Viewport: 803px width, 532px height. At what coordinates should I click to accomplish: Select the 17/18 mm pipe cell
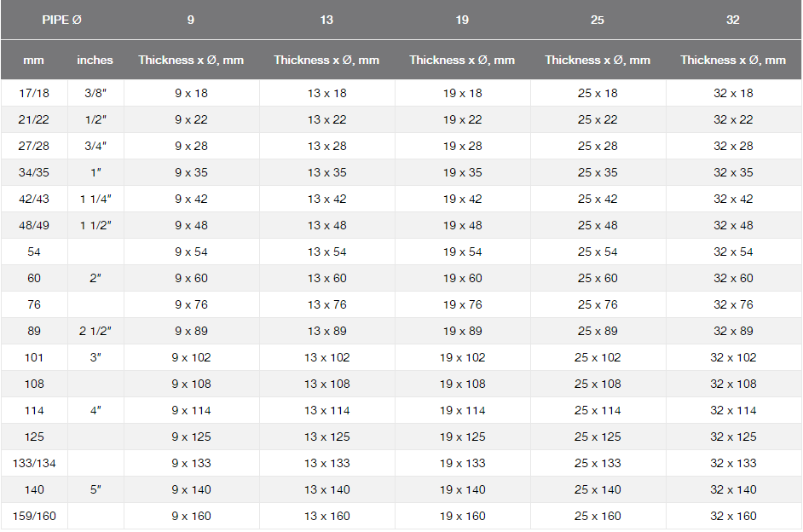tap(34, 93)
